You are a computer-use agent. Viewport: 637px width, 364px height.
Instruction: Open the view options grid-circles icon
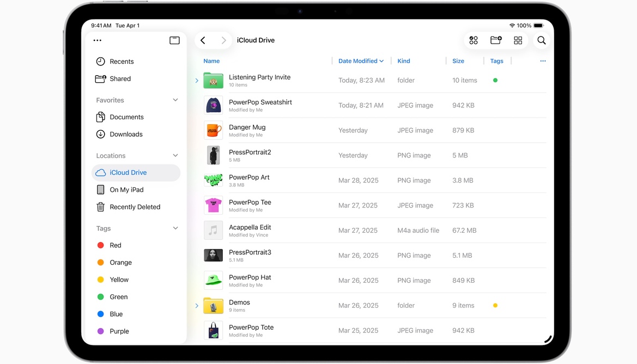(474, 40)
